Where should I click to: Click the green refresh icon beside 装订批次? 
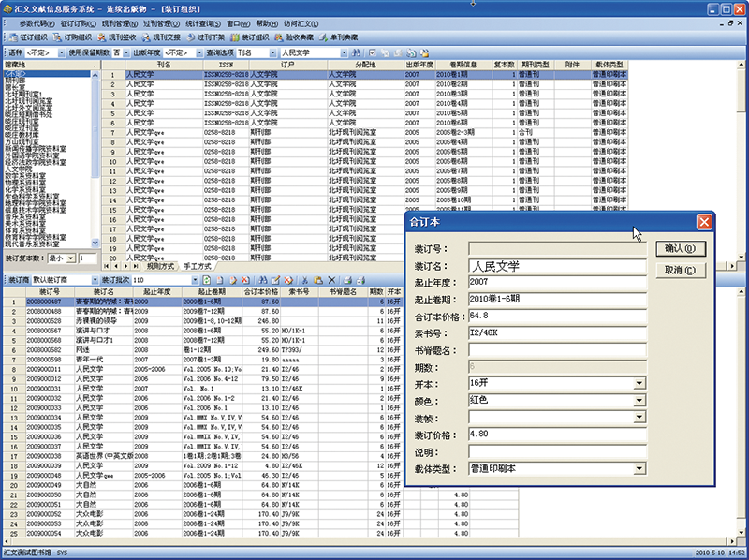click(x=207, y=280)
